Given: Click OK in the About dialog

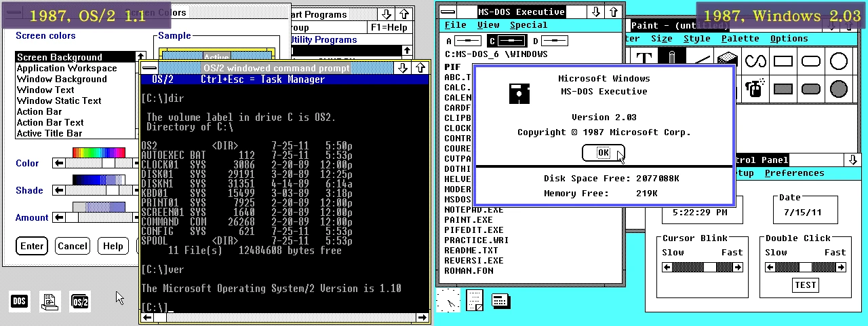Looking at the screenshot, I should tap(603, 153).
